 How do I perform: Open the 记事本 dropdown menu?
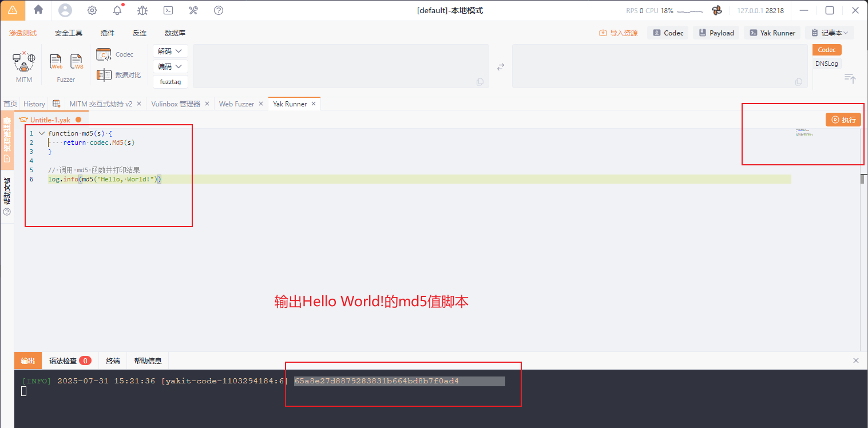pyautogui.click(x=829, y=33)
